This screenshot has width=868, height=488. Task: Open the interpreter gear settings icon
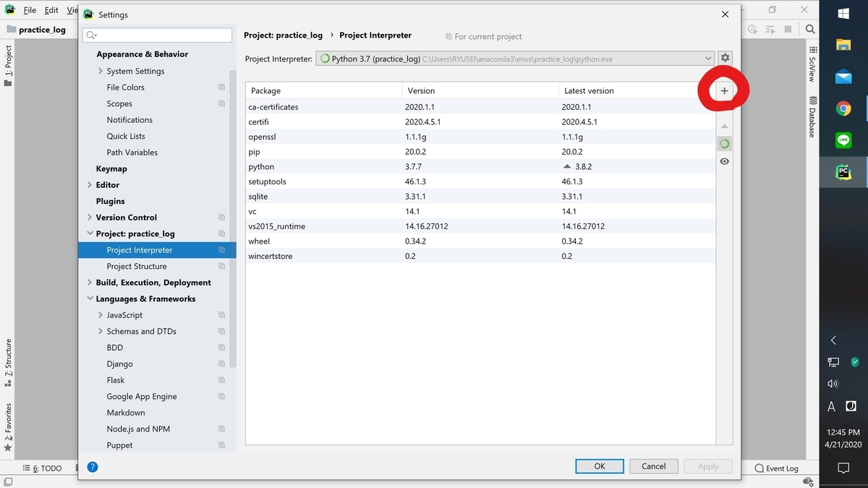pos(726,59)
